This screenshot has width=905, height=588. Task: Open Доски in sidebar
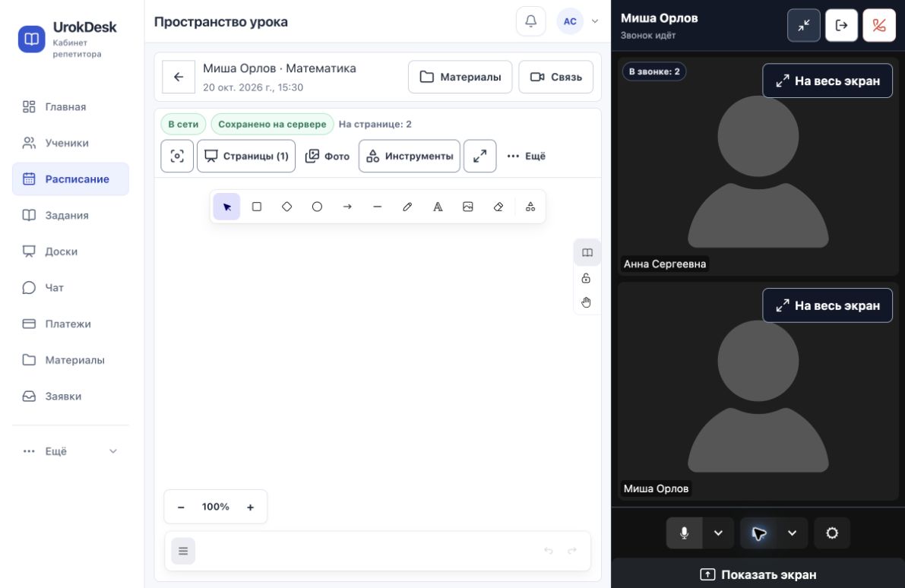(71, 251)
